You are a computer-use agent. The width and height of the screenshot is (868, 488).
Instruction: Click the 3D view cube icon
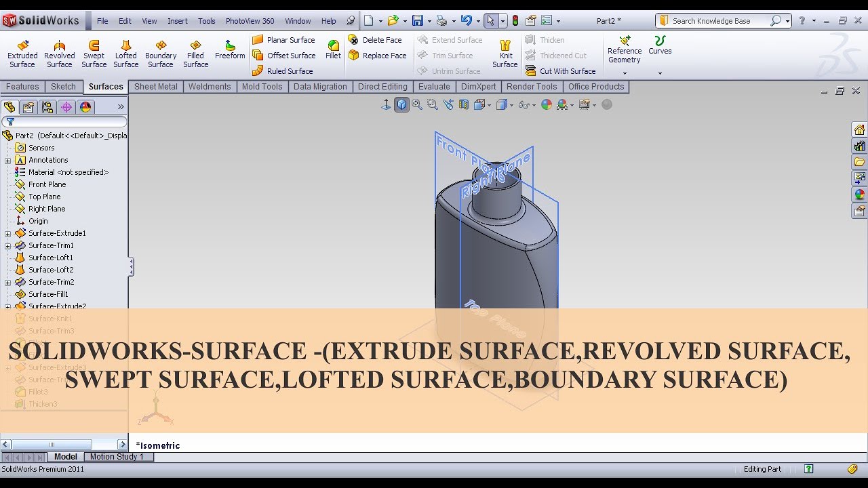pyautogui.click(x=402, y=104)
